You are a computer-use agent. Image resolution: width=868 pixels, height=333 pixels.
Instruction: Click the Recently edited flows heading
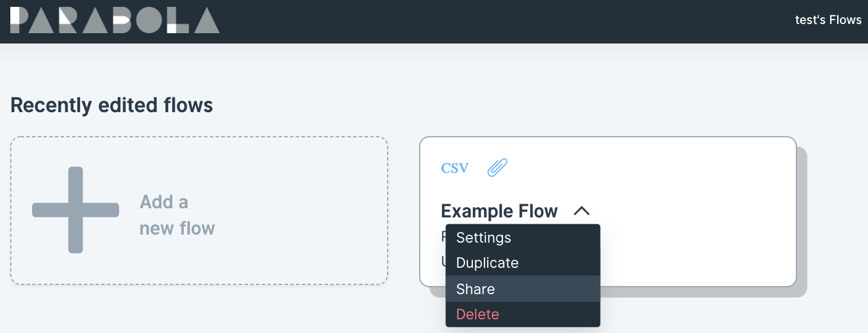112,105
